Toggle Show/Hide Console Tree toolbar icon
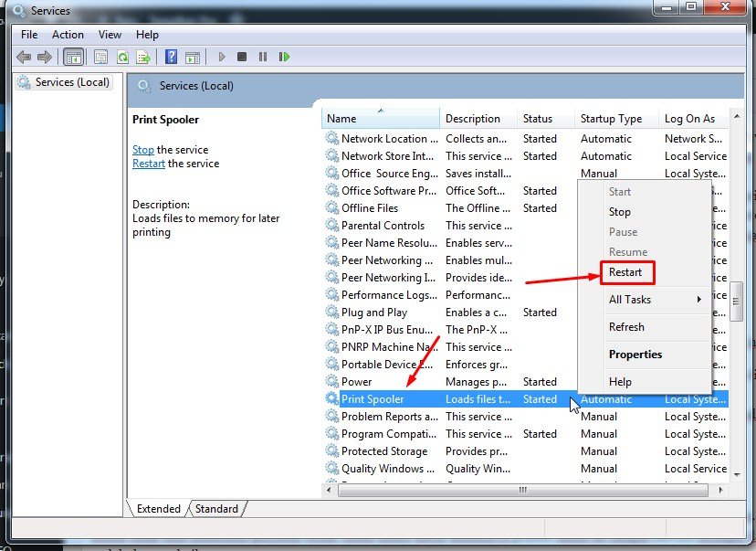This screenshot has height=551, width=756. [73, 57]
